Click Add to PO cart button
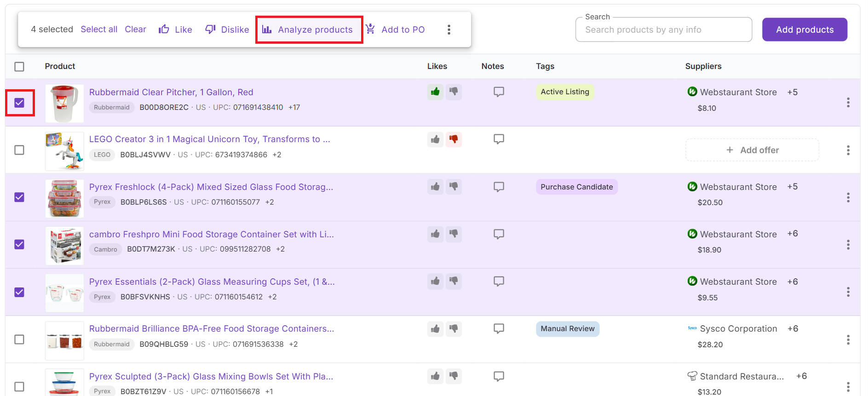 pyautogui.click(x=395, y=29)
